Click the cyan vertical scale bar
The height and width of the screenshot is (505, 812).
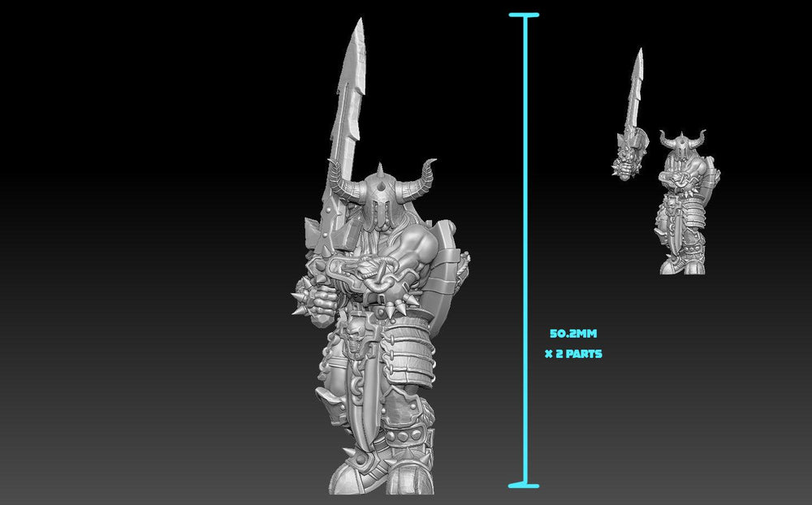[526, 244]
